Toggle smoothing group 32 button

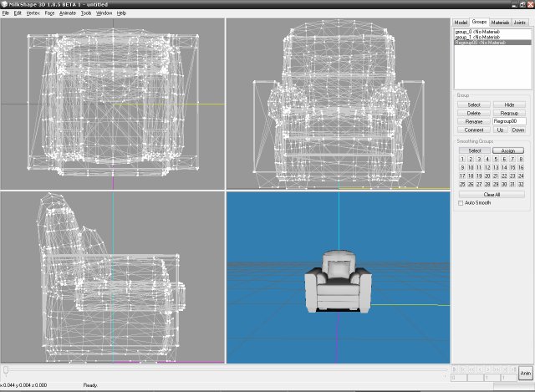[x=520, y=184]
